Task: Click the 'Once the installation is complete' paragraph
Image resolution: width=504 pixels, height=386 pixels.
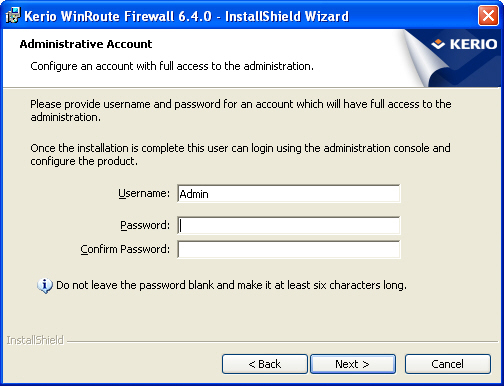Action: point(240,154)
